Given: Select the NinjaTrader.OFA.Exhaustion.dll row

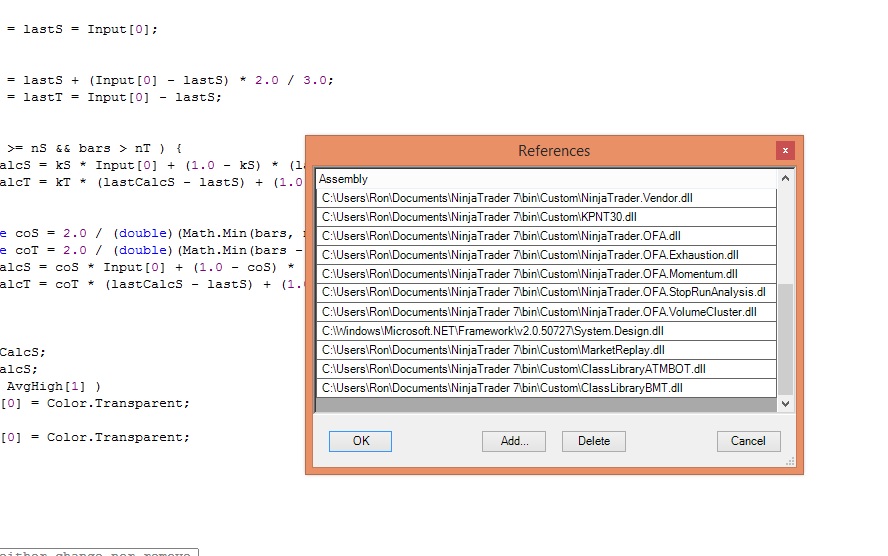Looking at the screenshot, I should pyautogui.click(x=546, y=255).
